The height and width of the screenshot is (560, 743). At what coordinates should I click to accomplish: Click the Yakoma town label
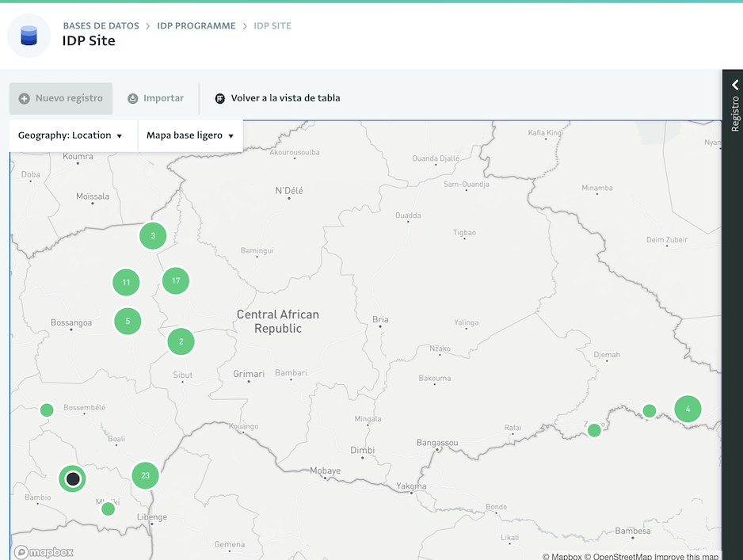[x=411, y=486]
